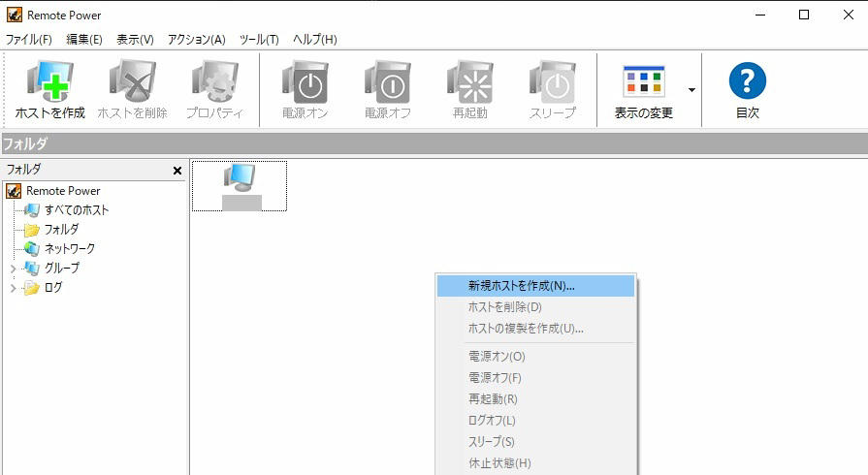Choose 電源オフ(F) in context menu
This screenshot has width=868, height=475.
pyautogui.click(x=536, y=377)
